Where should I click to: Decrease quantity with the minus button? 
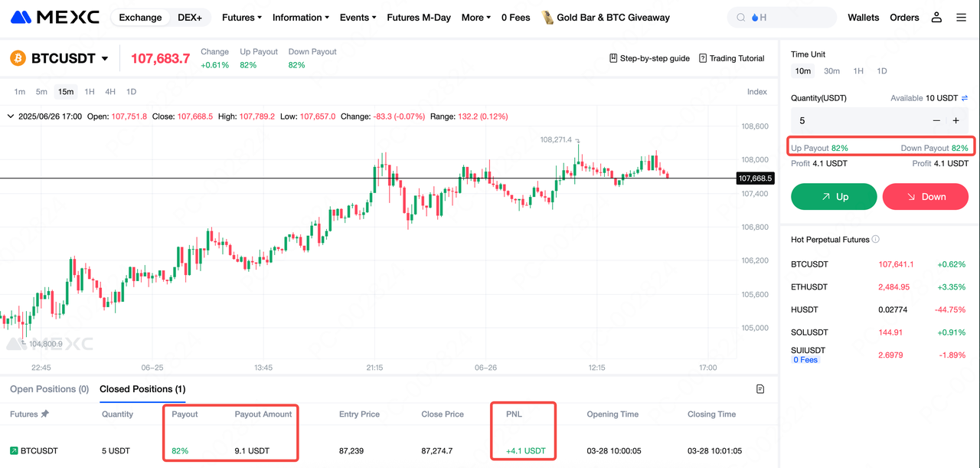(x=936, y=120)
